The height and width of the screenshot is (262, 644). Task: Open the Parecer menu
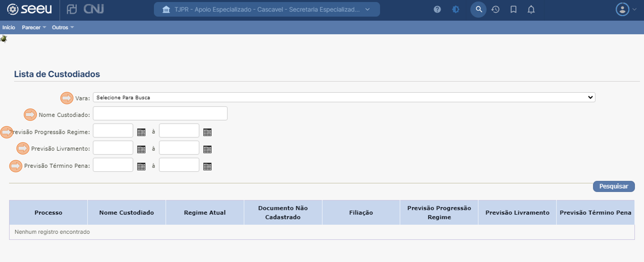click(x=34, y=27)
